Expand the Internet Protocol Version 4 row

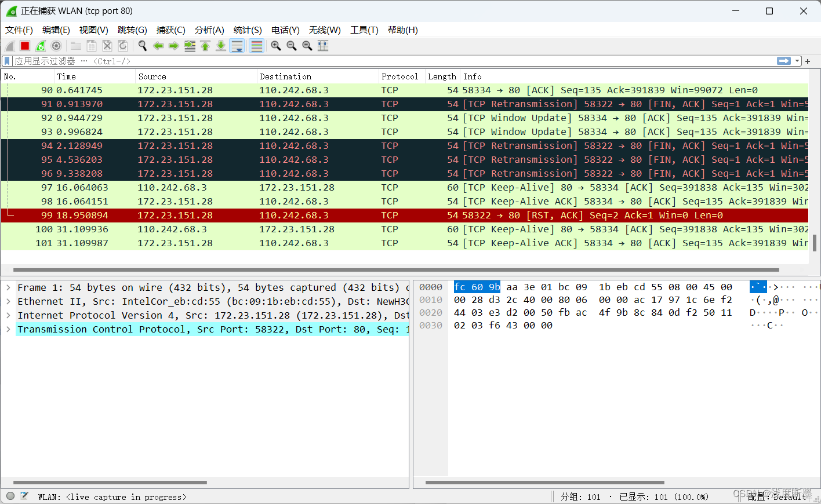[x=9, y=315]
